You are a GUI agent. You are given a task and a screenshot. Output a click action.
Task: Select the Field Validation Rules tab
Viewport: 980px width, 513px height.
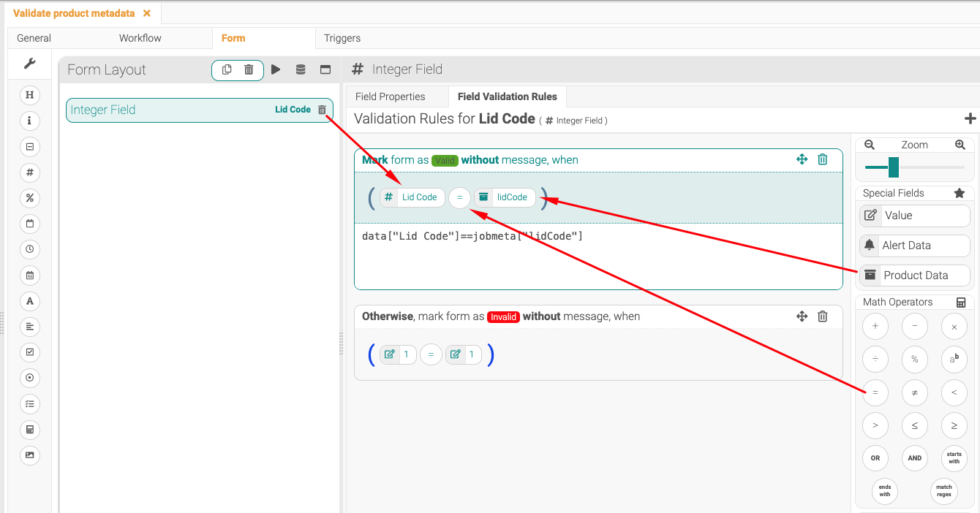pyautogui.click(x=508, y=96)
